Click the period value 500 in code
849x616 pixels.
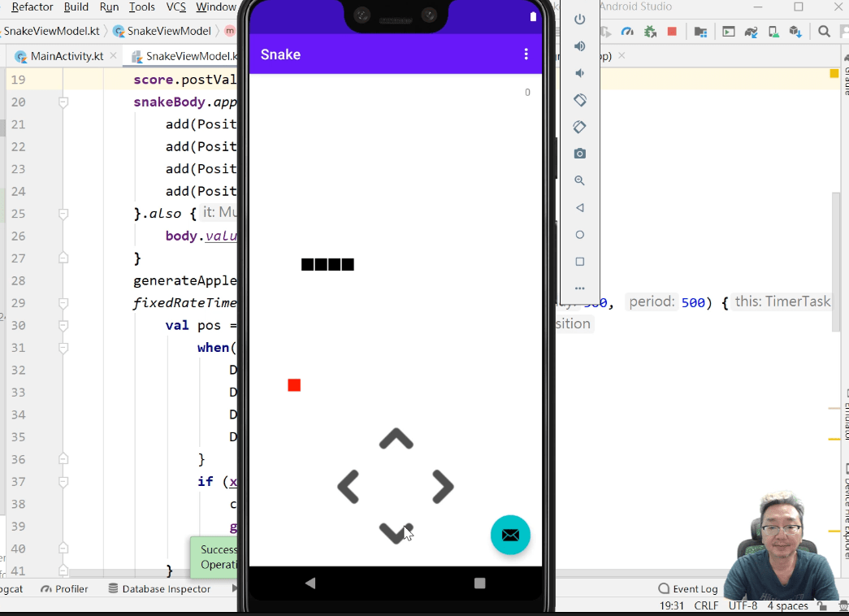pos(693,302)
